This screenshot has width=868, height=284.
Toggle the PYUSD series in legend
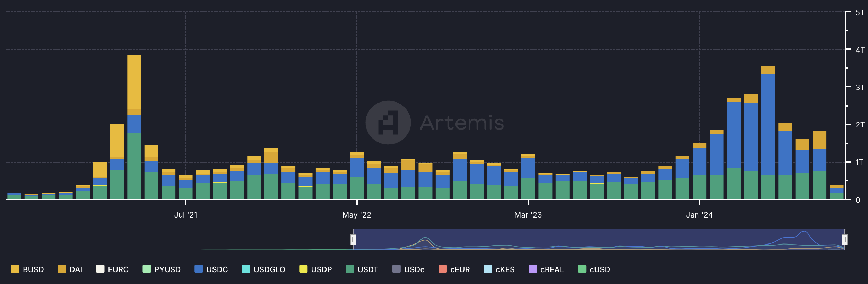pyautogui.click(x=162, y=269)
